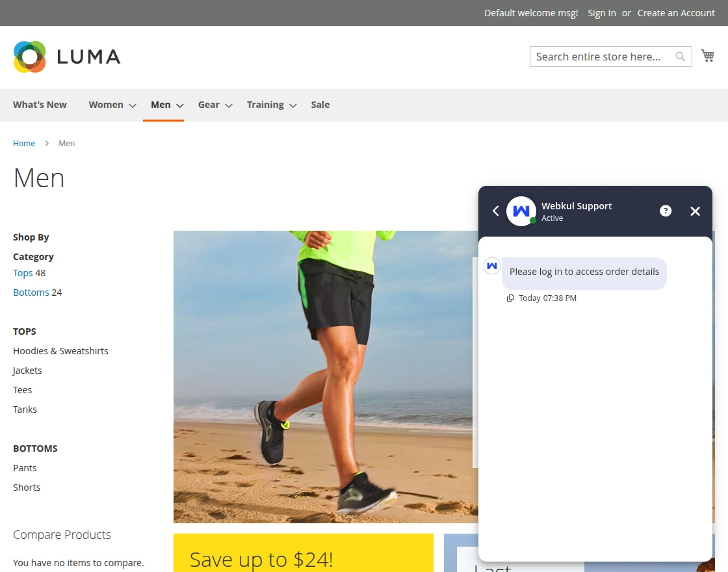Open the Jackets link

(27, 370)
